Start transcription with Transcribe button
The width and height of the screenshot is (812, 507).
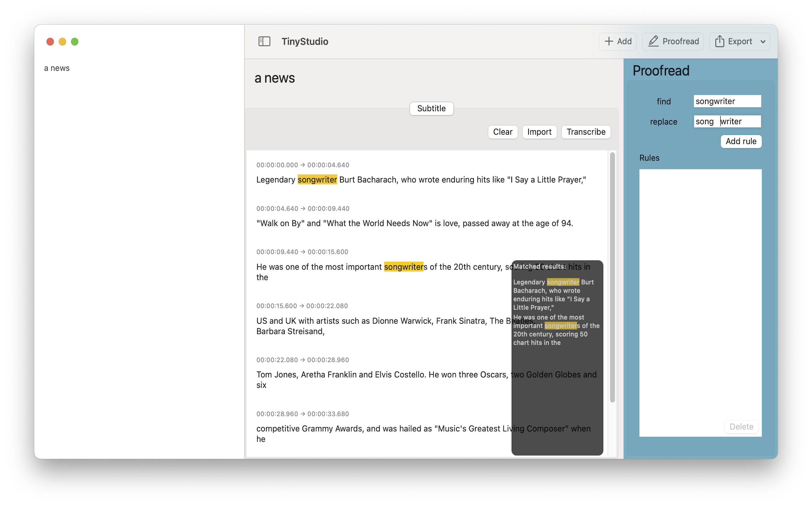586,132
